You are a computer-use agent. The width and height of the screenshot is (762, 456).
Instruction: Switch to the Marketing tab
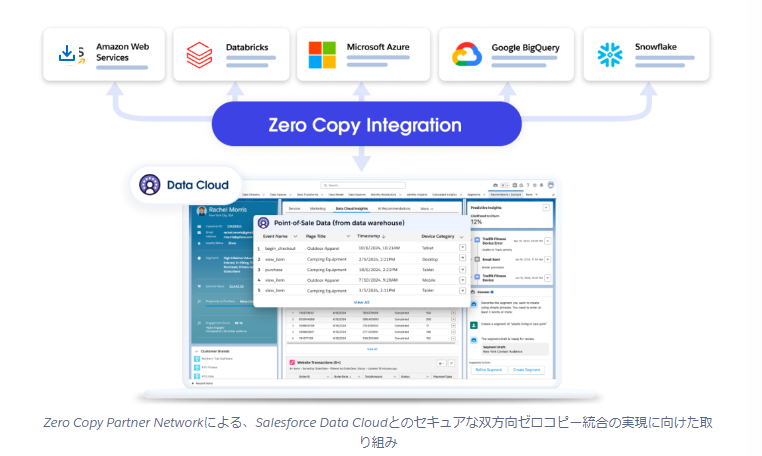318,209
